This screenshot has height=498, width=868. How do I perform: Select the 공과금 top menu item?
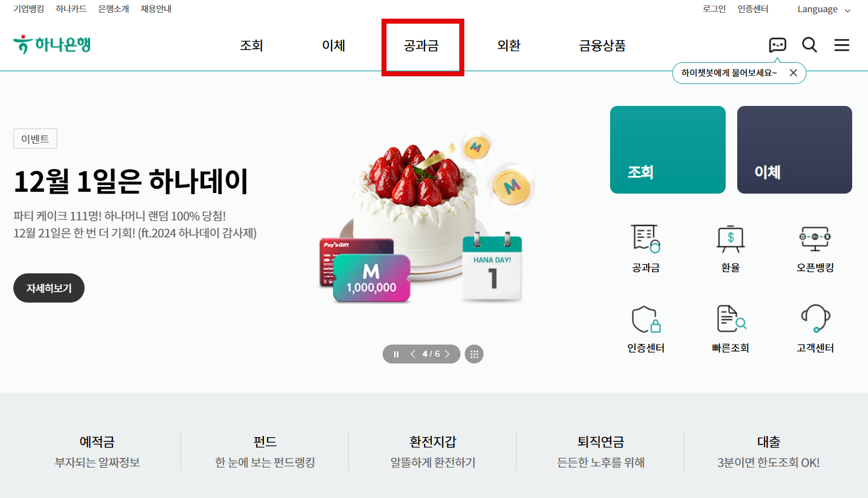(x=421, y=46)
